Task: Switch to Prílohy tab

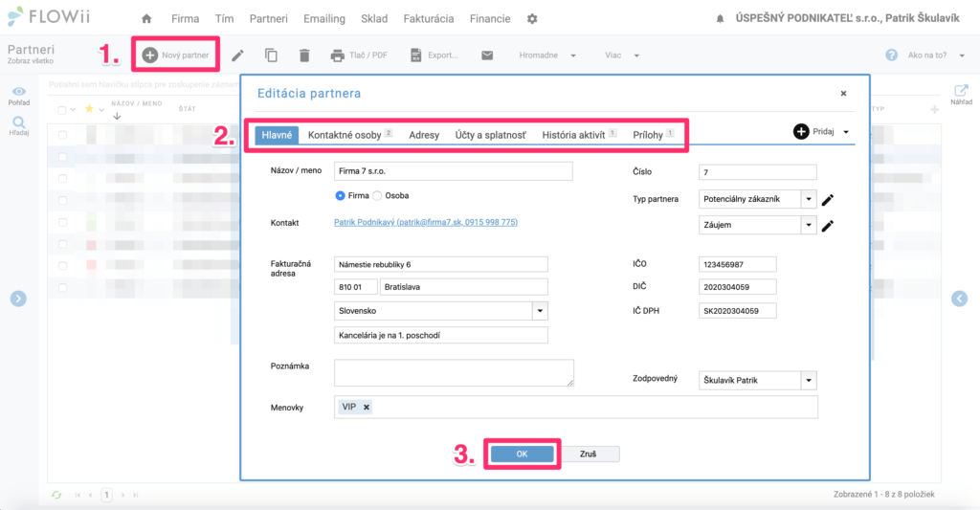Action: pyautogui.click(x=653, y=135)
